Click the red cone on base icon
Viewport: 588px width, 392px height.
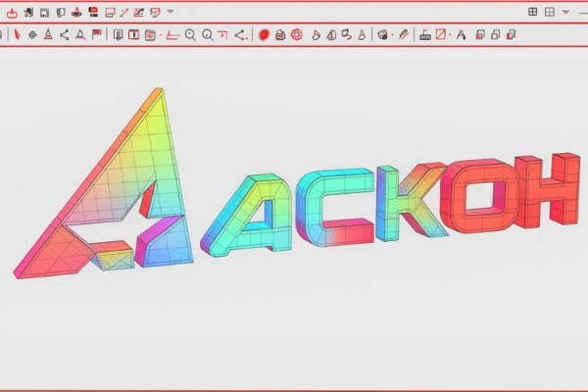[x=76, y=13]
